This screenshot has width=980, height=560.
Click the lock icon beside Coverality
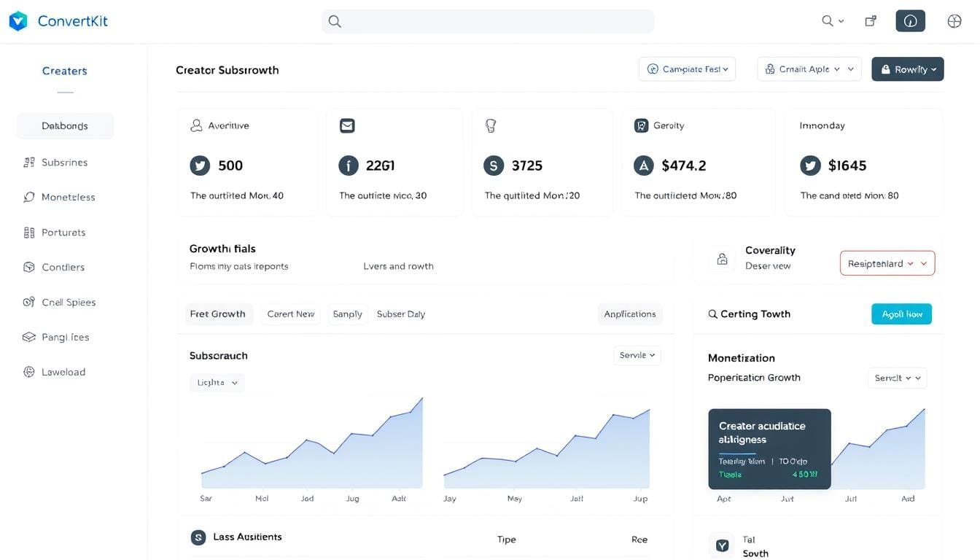(x=722, y=259)
